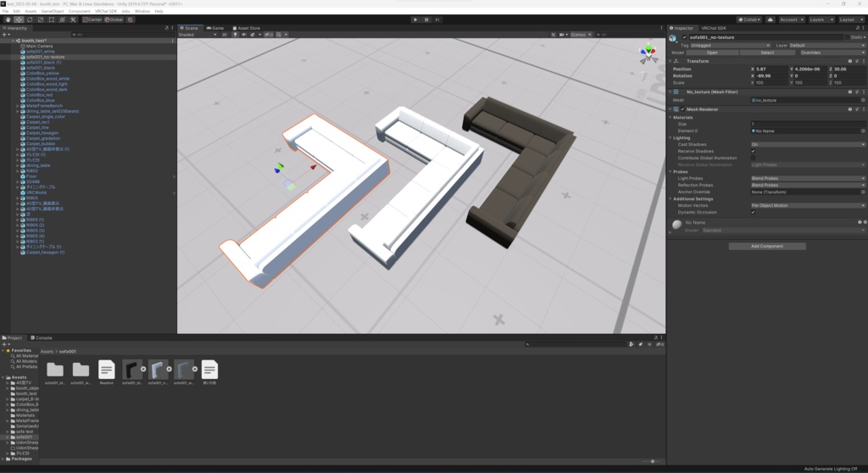Open the cloud services icon
The width and height of the screenshot is (868, 473).
point(770,19)
